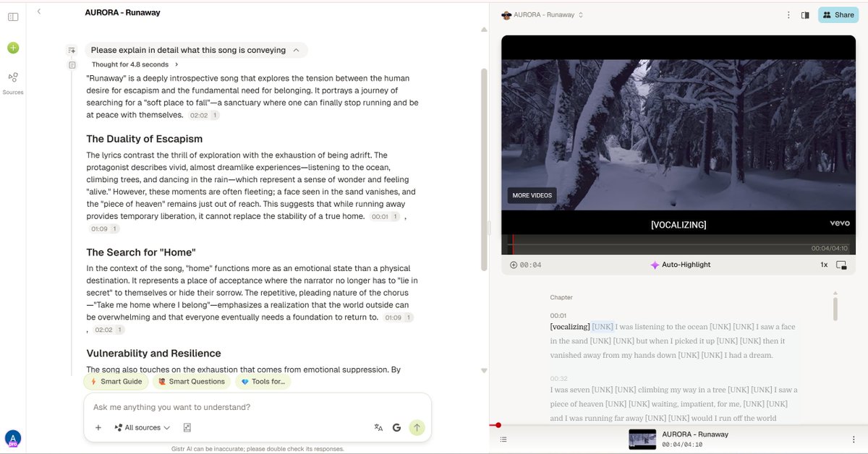This screenshot has height=454, width=868.
Task: Add a timestamp at 00:04
Action: 525,265
